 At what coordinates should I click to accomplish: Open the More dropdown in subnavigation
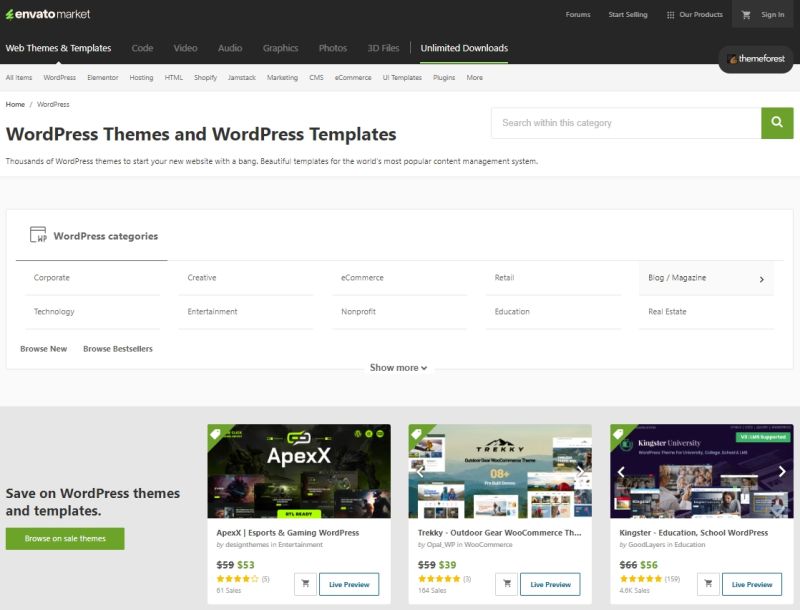(x=474, y=77)
